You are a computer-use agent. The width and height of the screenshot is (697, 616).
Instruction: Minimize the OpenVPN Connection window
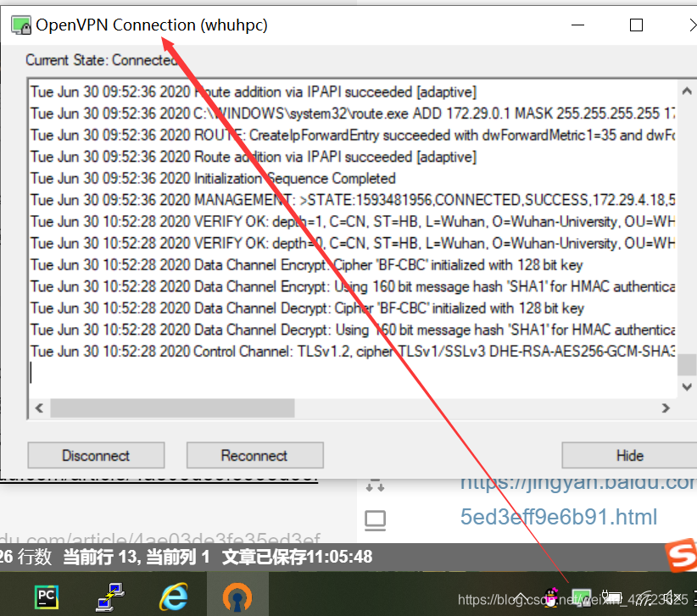point(577,25)
